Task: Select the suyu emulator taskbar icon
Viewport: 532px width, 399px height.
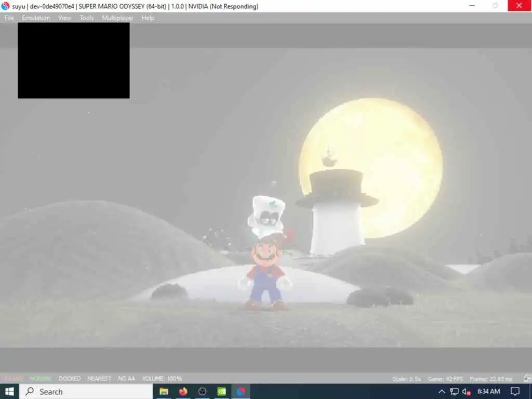Action: tap(241, 392)
